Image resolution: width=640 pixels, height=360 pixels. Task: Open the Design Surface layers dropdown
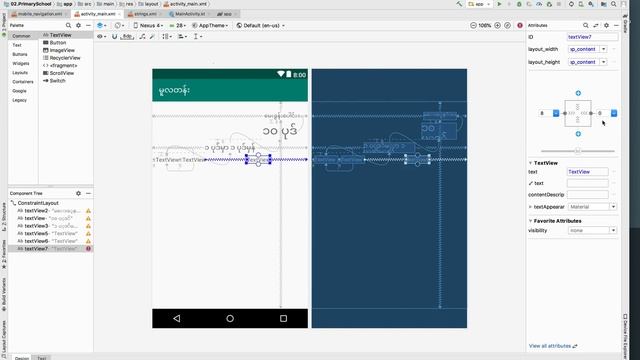[x=102, y=25]
